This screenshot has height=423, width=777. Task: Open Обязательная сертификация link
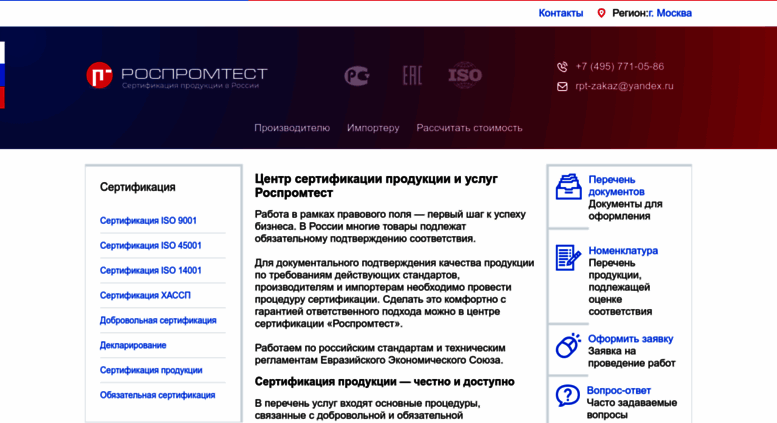pyautogui.click(x=158, y=395)
